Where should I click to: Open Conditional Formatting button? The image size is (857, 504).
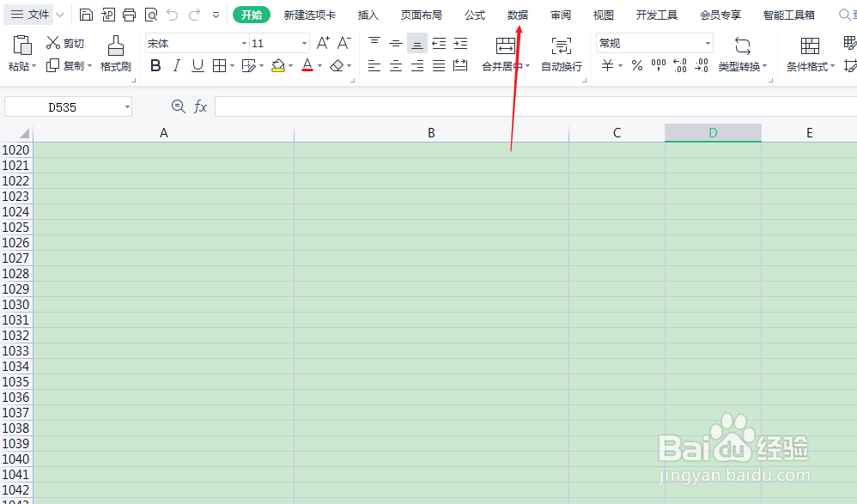coord(810,53)
